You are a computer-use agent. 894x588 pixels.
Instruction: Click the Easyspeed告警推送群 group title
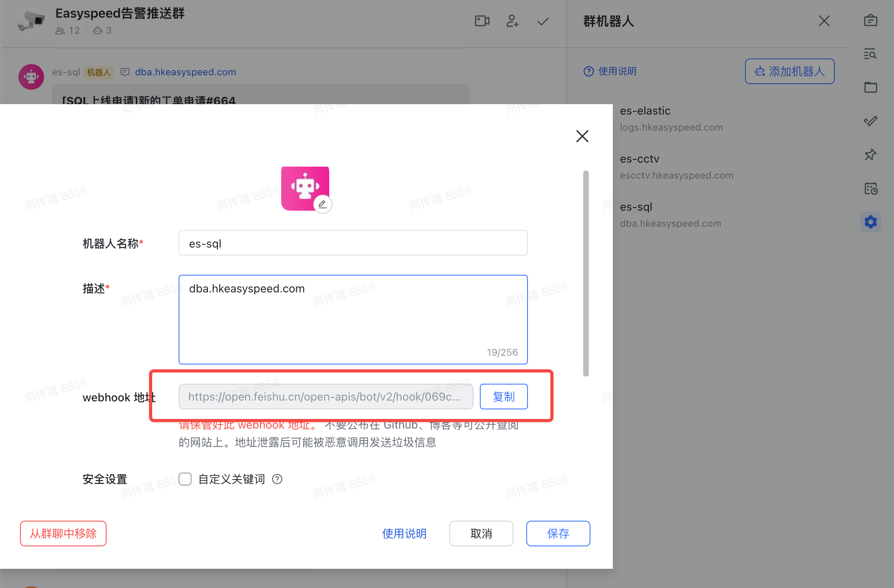[x=120, y=13]
